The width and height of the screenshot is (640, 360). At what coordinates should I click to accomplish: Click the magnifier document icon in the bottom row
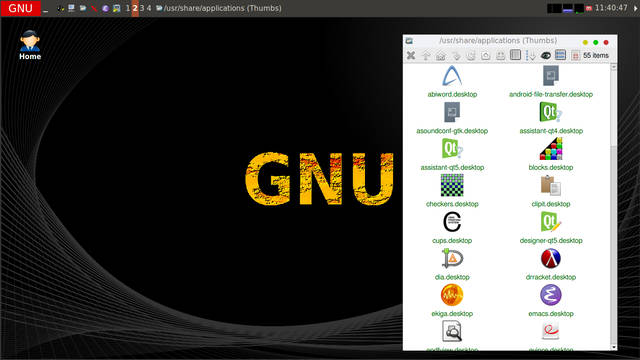pyautogui.click(x=452, y=331)
